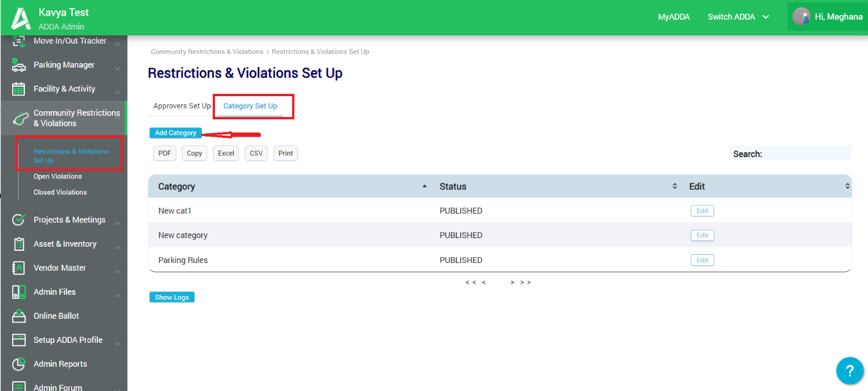Go to previous page arrow
This screenshot has width=868, height=391.
(484, 283)
